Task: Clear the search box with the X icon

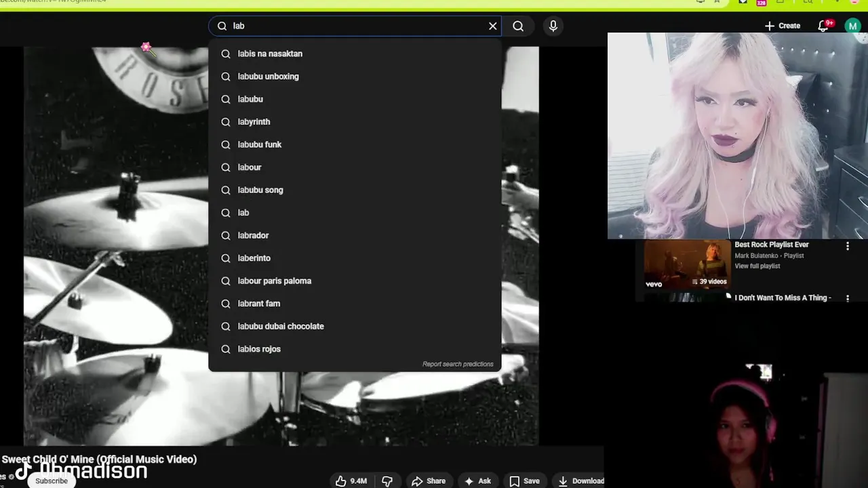Action: tap(493, 26)
